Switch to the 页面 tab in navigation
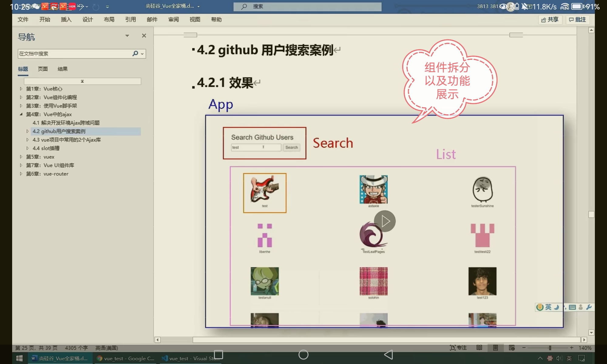This screenshot has height=364, width=607. (43, 69)
